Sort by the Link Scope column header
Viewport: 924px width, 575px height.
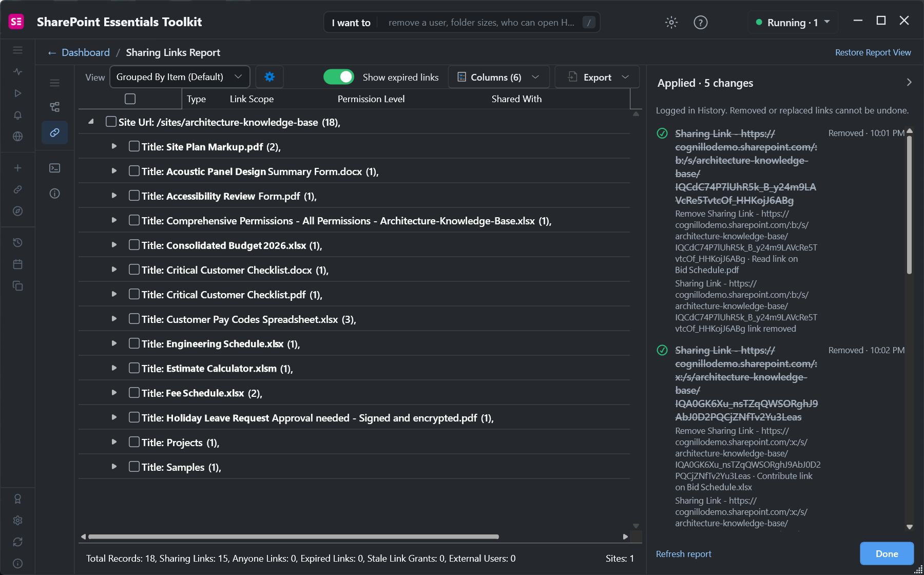pos(252,99)
